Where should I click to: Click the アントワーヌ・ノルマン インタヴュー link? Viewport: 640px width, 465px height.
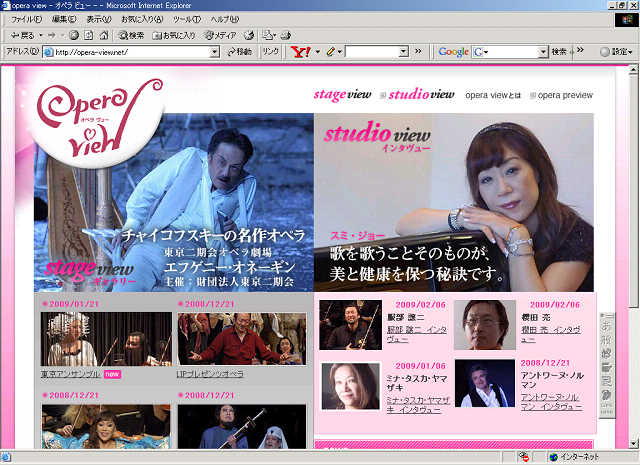tap(551, 402)
